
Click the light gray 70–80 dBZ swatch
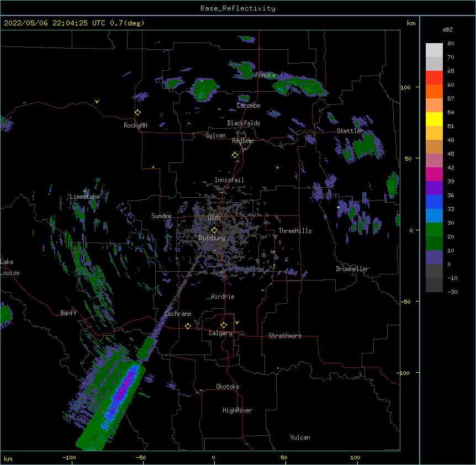434,50
